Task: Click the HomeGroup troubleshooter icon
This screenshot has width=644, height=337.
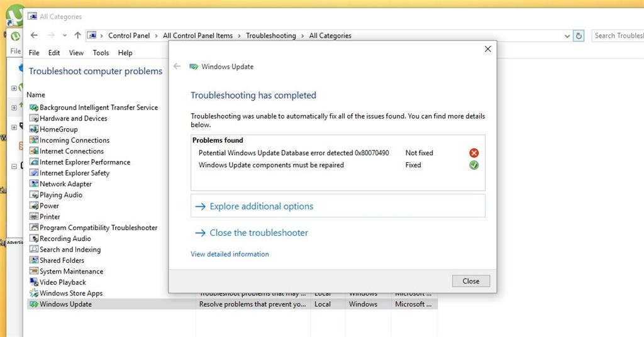Action: (x=34, y=130)
